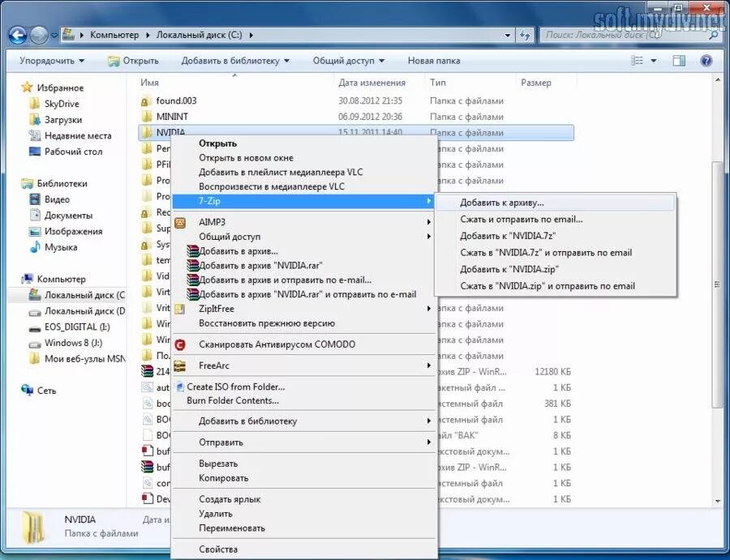
Task: Choose Добавить к "NVIDIA.zip"
Action: tap(556, 269)
